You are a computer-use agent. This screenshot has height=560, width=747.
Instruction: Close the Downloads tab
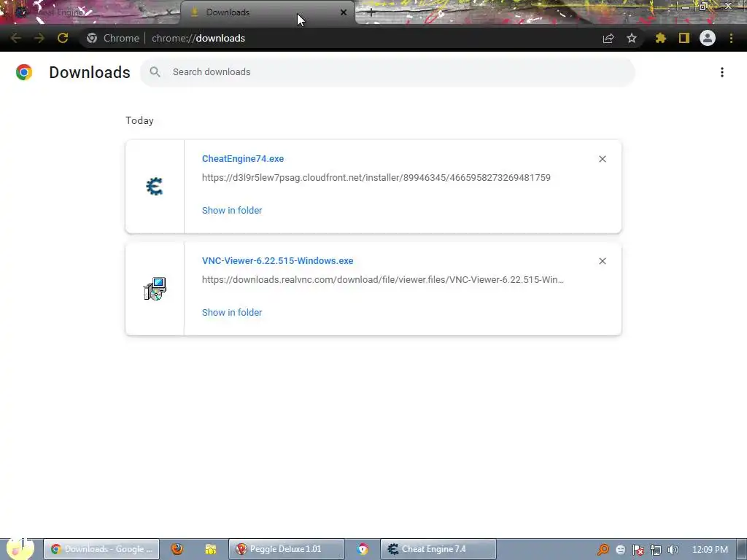tap(344, 12)
